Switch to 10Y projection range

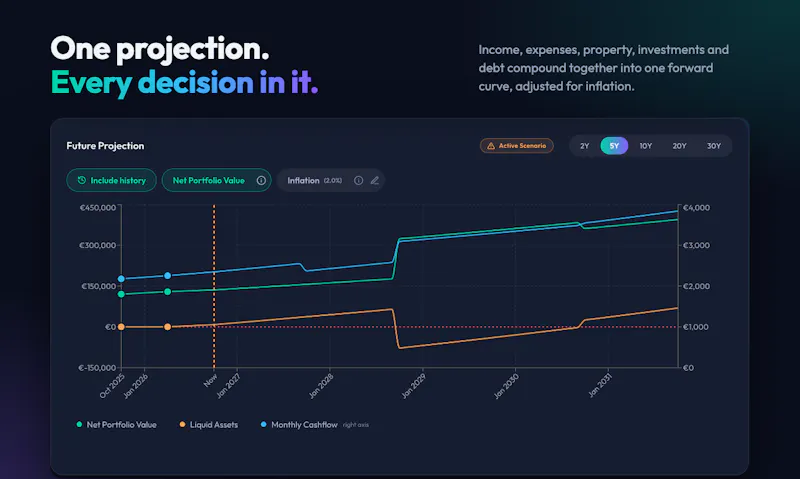646,146
